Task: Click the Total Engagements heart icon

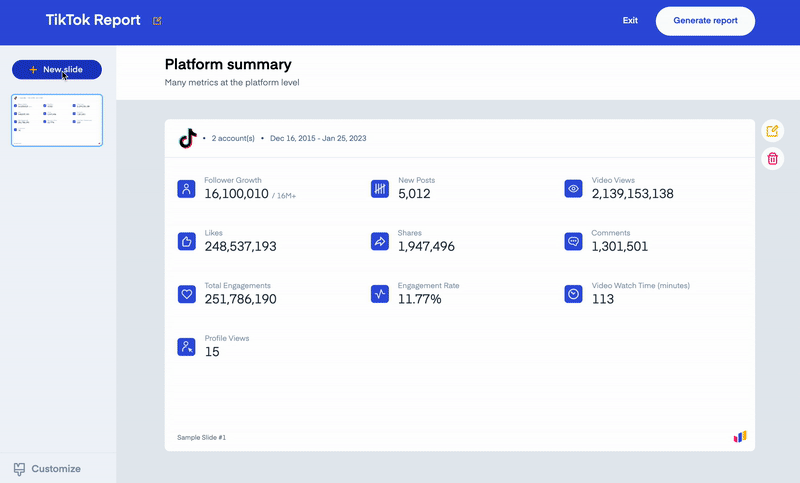Action: [x=186, y=294]
